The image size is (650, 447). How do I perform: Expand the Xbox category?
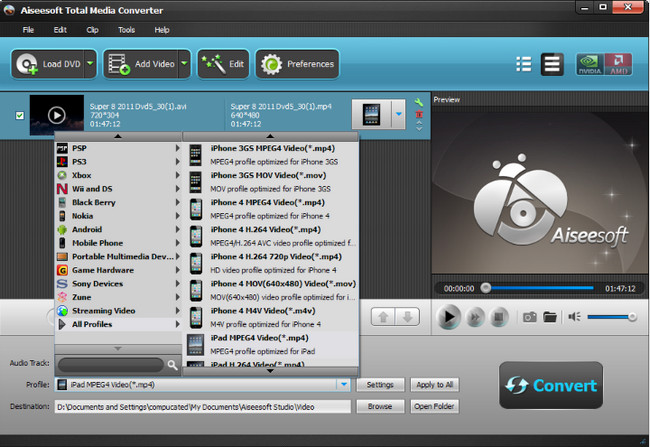119,175
